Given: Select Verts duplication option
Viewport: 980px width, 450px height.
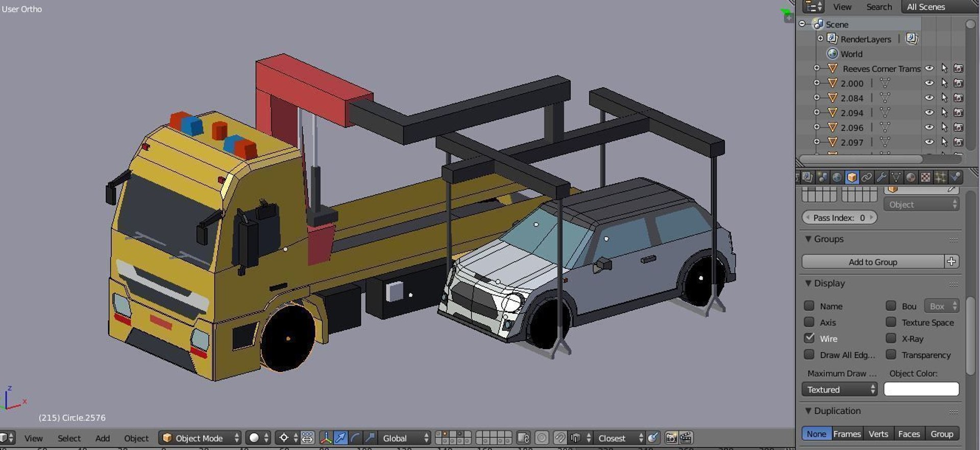Looking at the screenshot, I should click(x=878, y=434).
